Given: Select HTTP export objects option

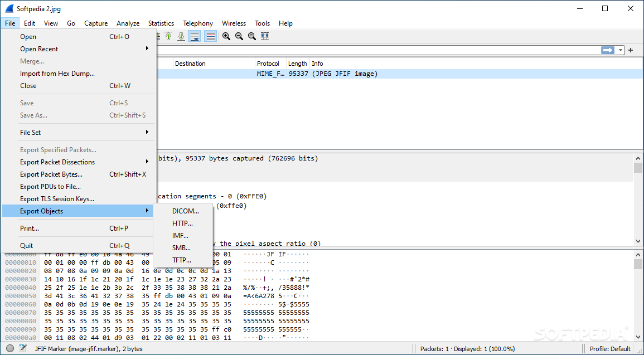Looking at the screenshot, I should pyautogui.click(x=183, y=223).
